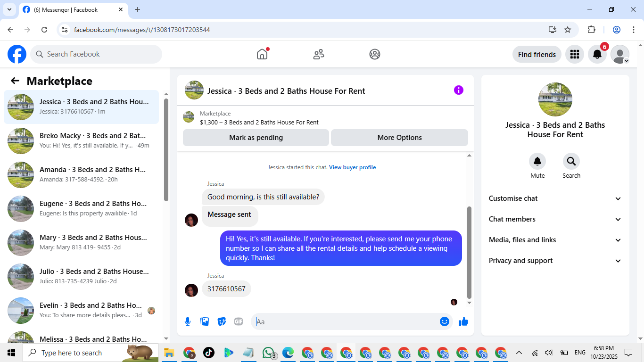The width and height of the screenshot is (644, 362).
Task: Open View buyer profile link
Action: point(352,167)
